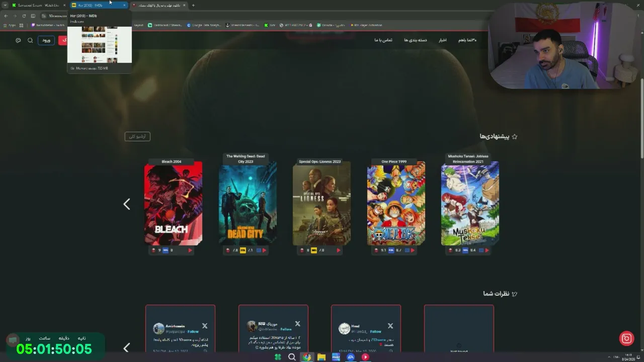Open the دسته بندی ها categories menu
This screenshot has width=644, height=362.
(415, 40)
